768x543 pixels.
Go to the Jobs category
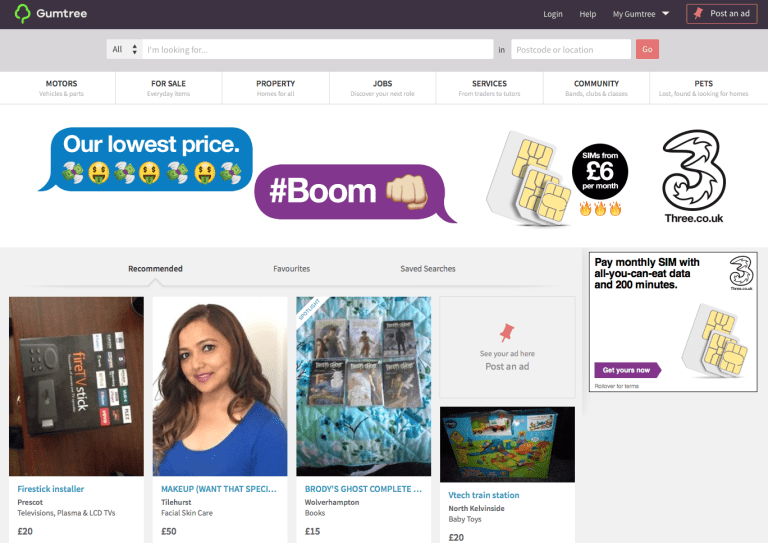pyautogui.click(x=382, y=88)
